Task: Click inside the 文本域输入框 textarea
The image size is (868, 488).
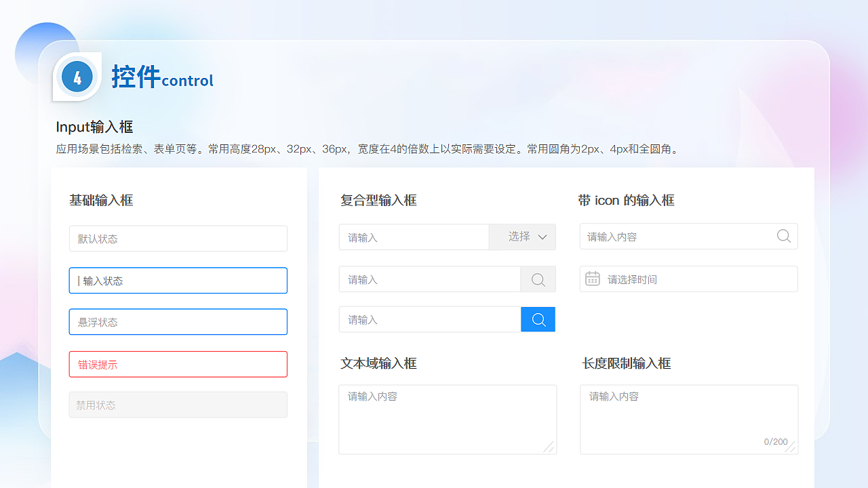Action: click(x=448, y=420)
